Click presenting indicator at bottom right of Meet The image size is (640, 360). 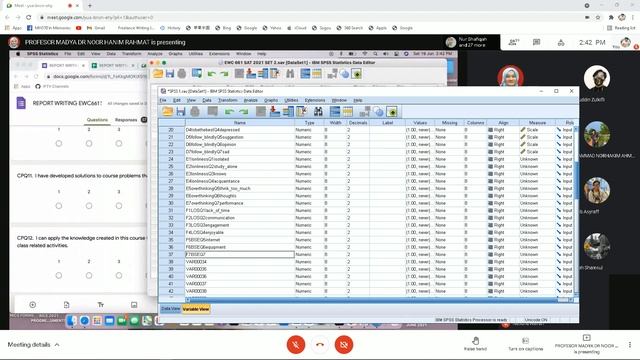tap(587, 344)
